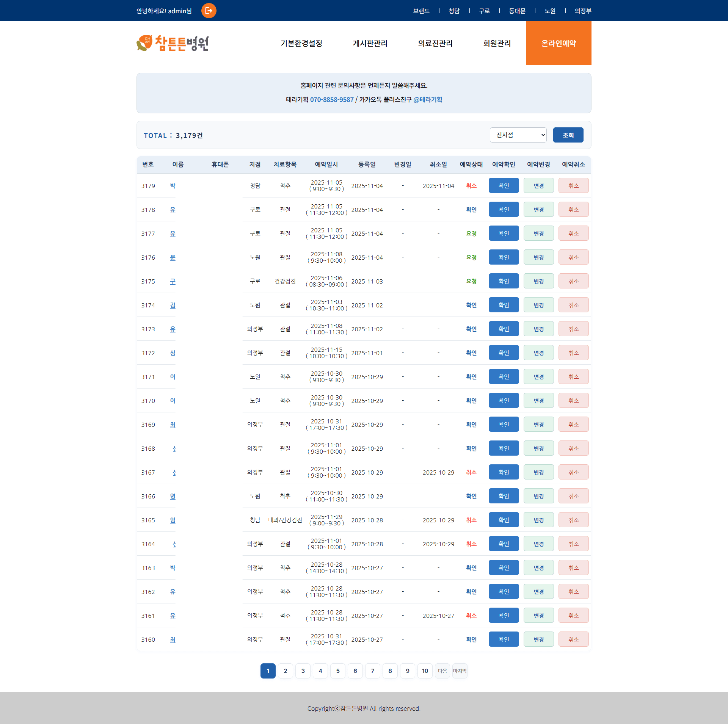The width and height of the screenshot is (728, 724).
Task: Click the orange logout icon
Action: click(209, 11)
